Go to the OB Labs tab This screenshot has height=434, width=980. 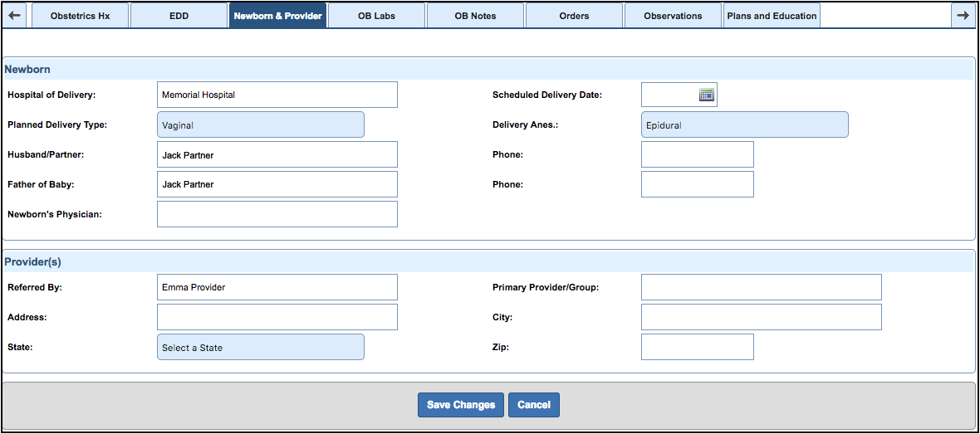[376, 16]
